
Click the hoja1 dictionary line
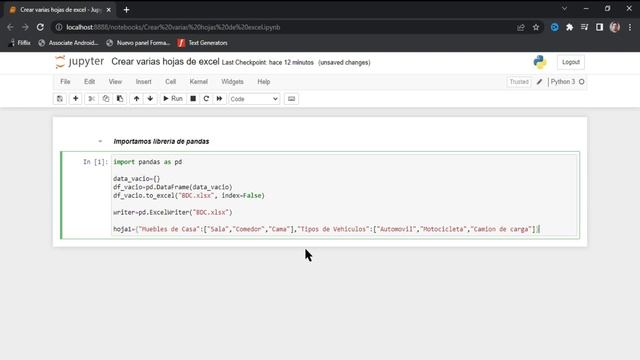[326, 229]
